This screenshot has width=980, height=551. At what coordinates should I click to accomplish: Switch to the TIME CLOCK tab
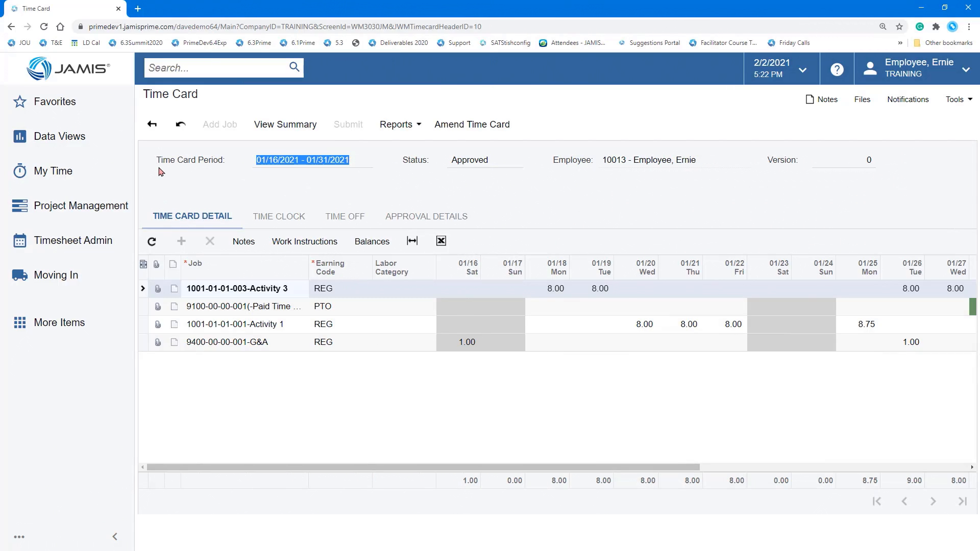[x=279, y=216]
